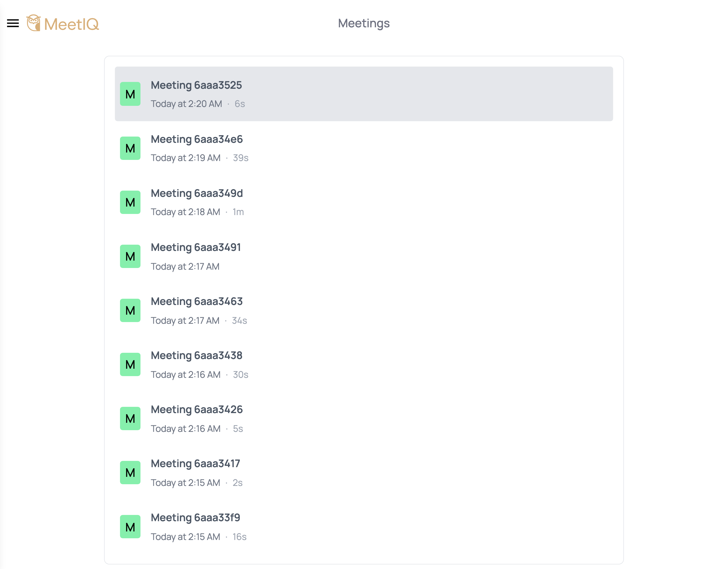Screen dimensions: 728x569
Task: Click the 'Today at 2:19 AM' timestamp
Action: tap(186, 158)
